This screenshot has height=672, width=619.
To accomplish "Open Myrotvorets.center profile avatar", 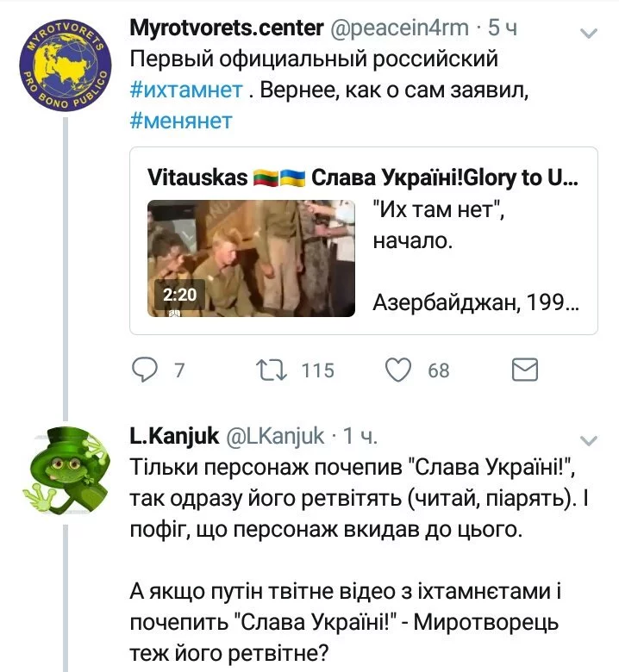I will [66, 68].
